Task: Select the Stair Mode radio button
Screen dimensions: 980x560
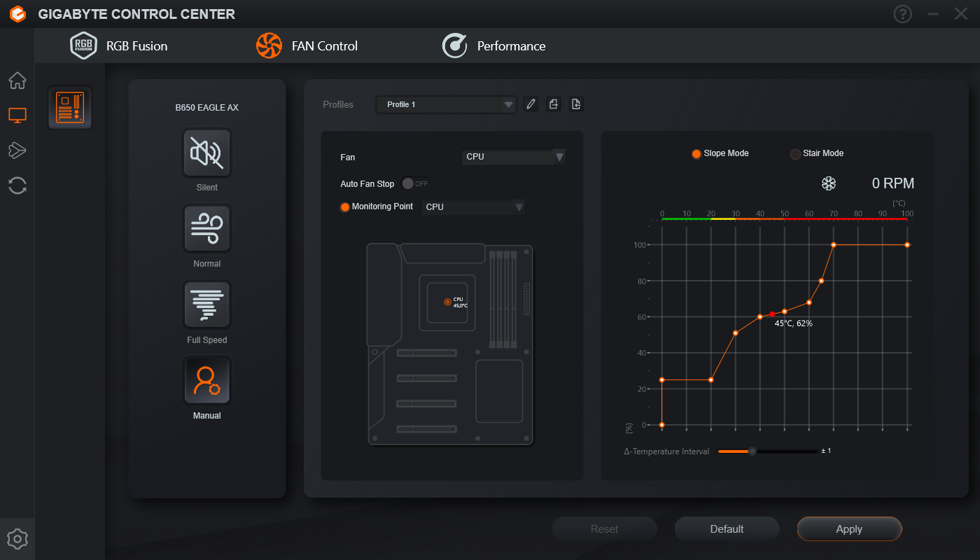Action: pyautogui.click(x=795, y=154)
